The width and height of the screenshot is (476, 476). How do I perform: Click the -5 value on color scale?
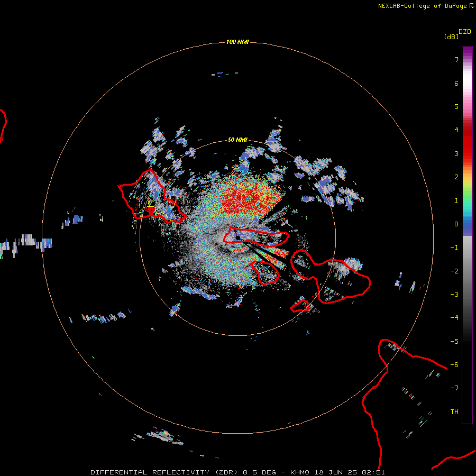454,342
